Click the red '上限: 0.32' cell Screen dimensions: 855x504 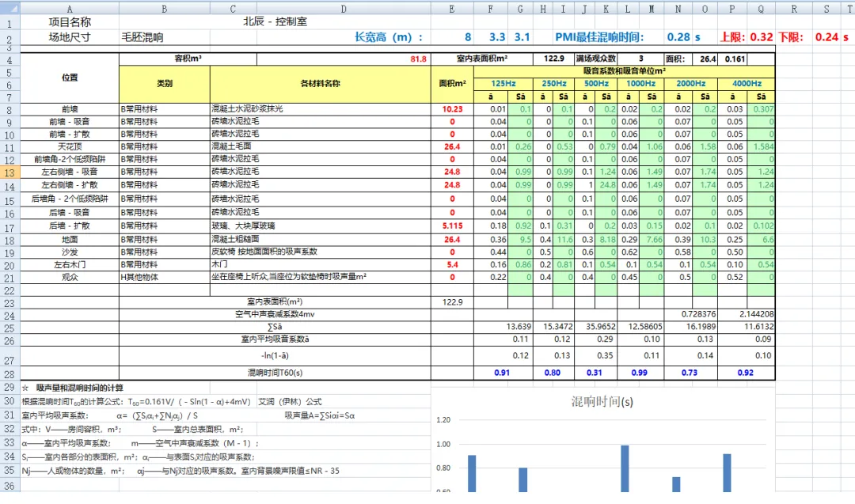pos(747,37)
